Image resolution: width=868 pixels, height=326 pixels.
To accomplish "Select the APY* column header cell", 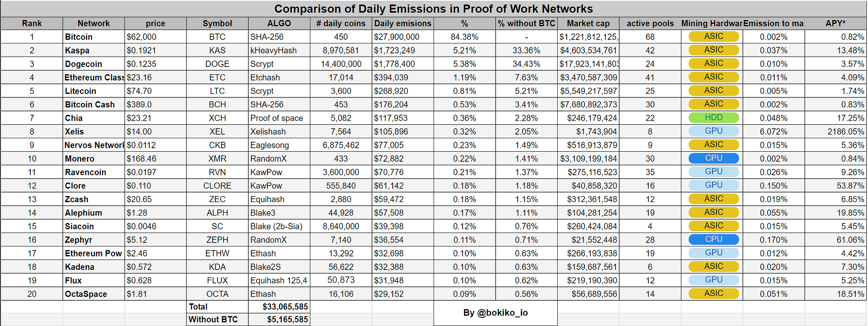I will point(835,23).
